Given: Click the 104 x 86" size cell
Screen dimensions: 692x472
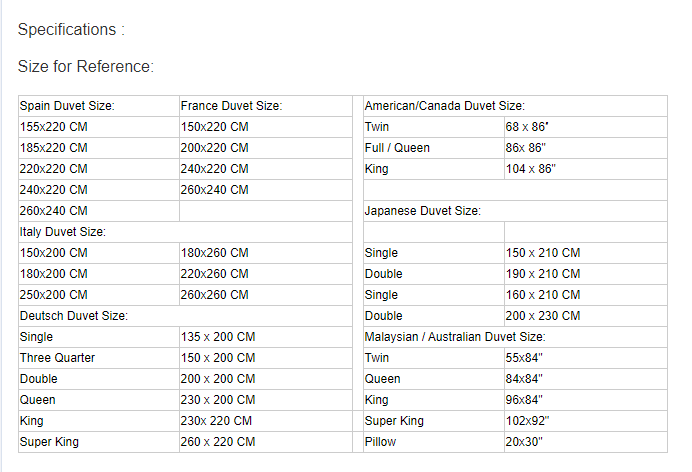Looking at the screenshot, I should (531, 169).
